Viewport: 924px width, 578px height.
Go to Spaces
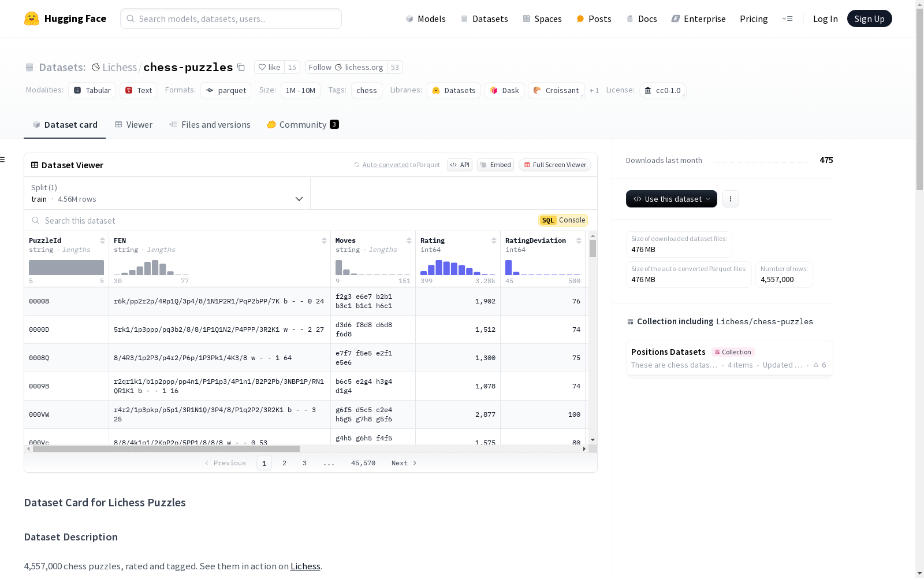pyautogui.click(x=542, y=18)
